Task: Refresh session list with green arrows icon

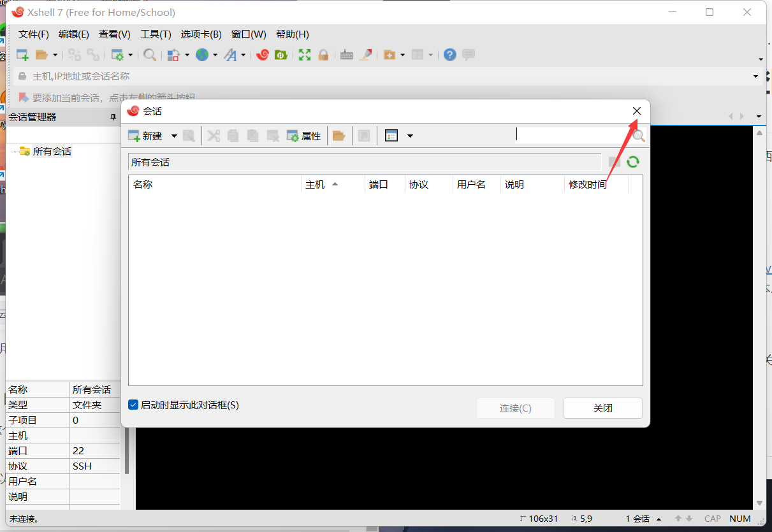Action: click(x=633, y=162)
